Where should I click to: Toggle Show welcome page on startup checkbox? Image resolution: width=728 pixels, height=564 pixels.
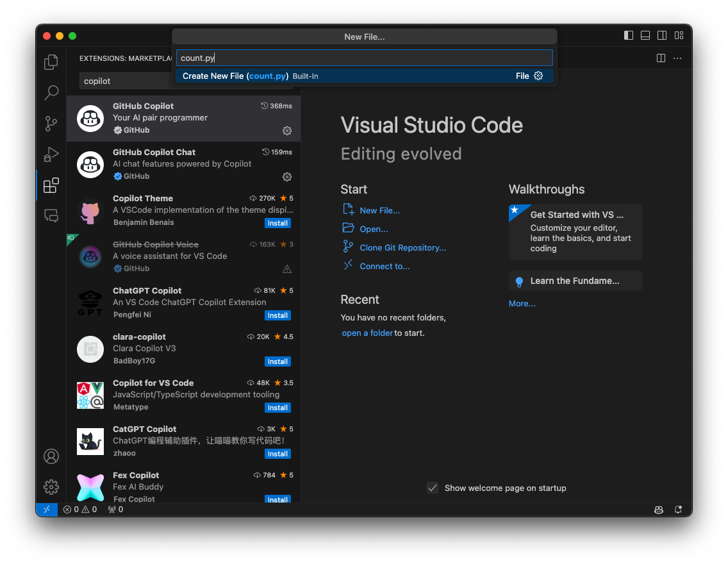coord(433,488)
